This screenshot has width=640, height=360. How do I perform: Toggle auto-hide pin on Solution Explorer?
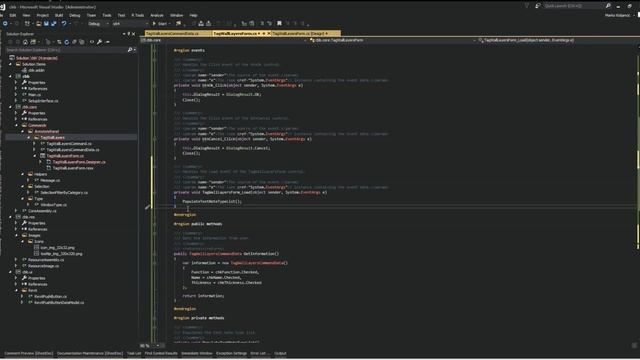click(129, 34)
